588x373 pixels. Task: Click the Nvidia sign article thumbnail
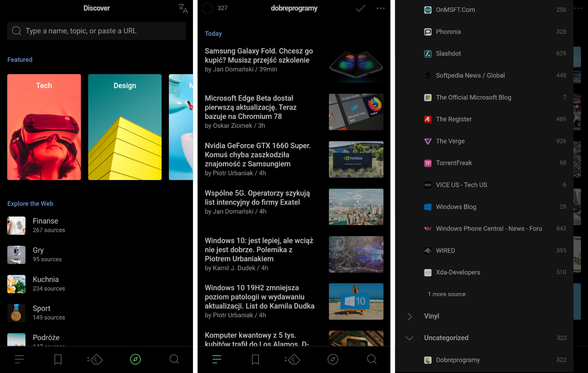tap(356, 159)
